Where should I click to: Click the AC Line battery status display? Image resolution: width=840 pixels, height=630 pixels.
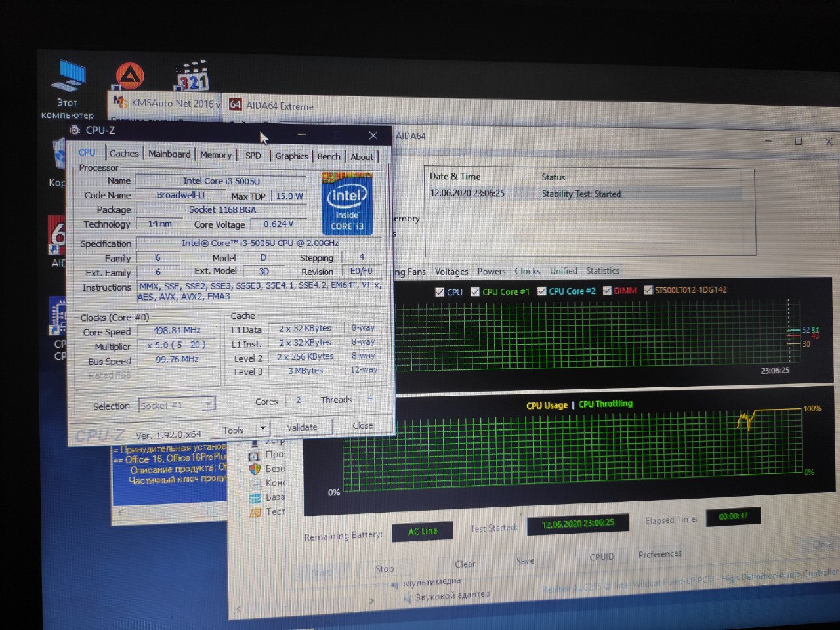tap(423, 532)
